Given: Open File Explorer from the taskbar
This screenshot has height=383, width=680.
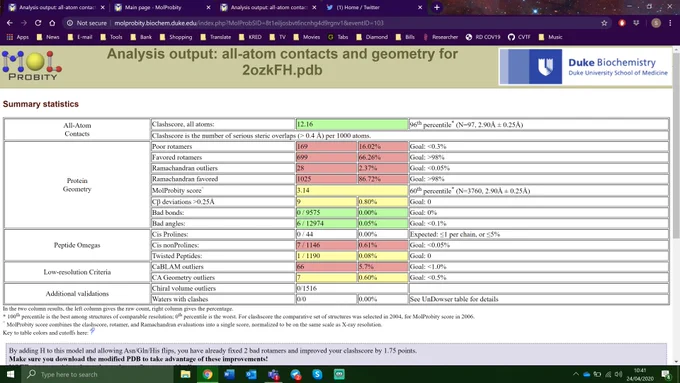Looking at the screenshot, I should tap(186, 374).
